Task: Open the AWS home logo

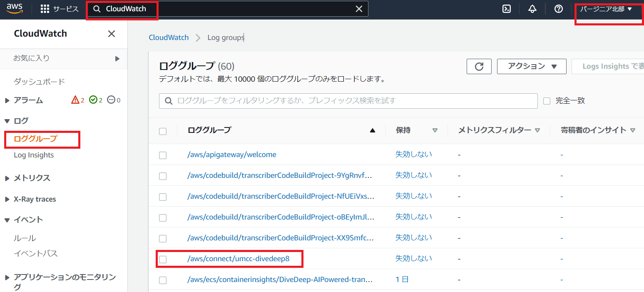Action: (15, 9)
